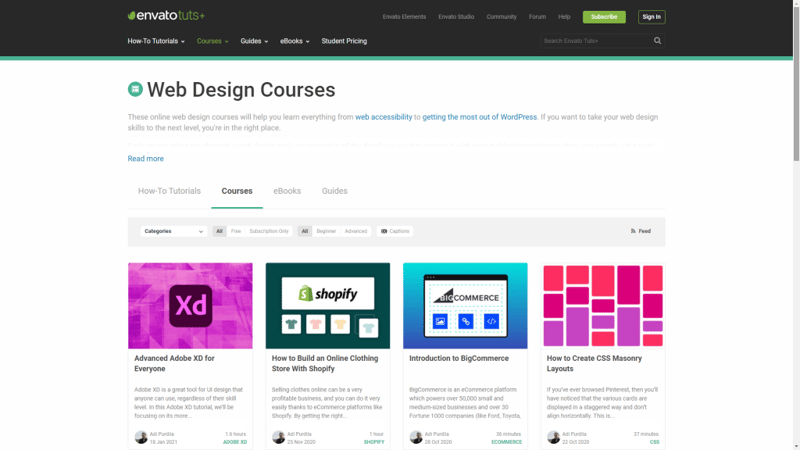The image size is (800, 450).
Task: Click the green Web Design category icon
Action: point(135,89)
